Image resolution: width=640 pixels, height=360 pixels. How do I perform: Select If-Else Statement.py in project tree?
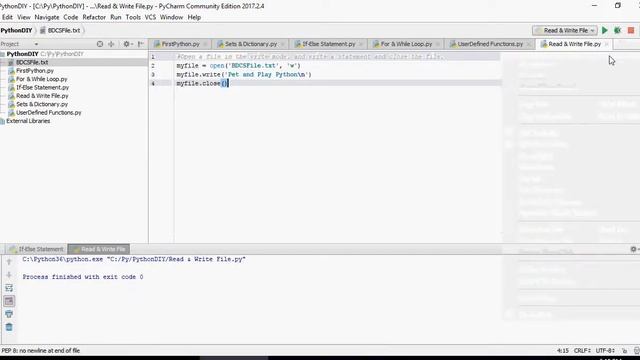[42, 88]
